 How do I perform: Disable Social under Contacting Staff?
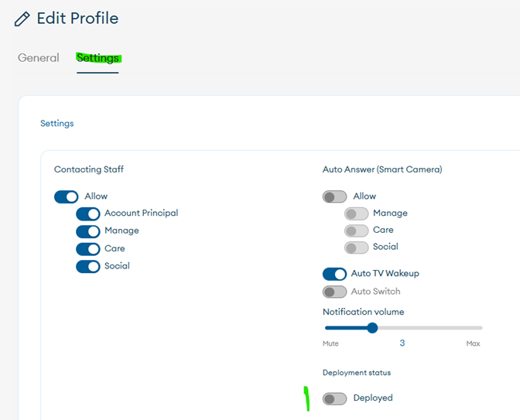(88, 266)
